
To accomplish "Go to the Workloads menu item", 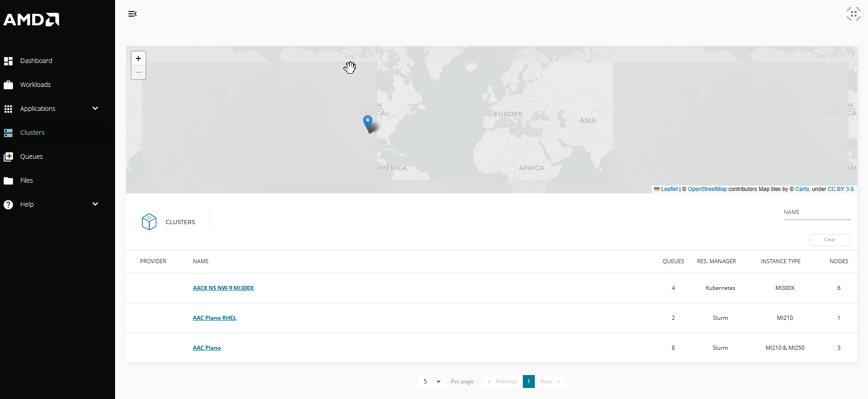I will coord(35,85).
